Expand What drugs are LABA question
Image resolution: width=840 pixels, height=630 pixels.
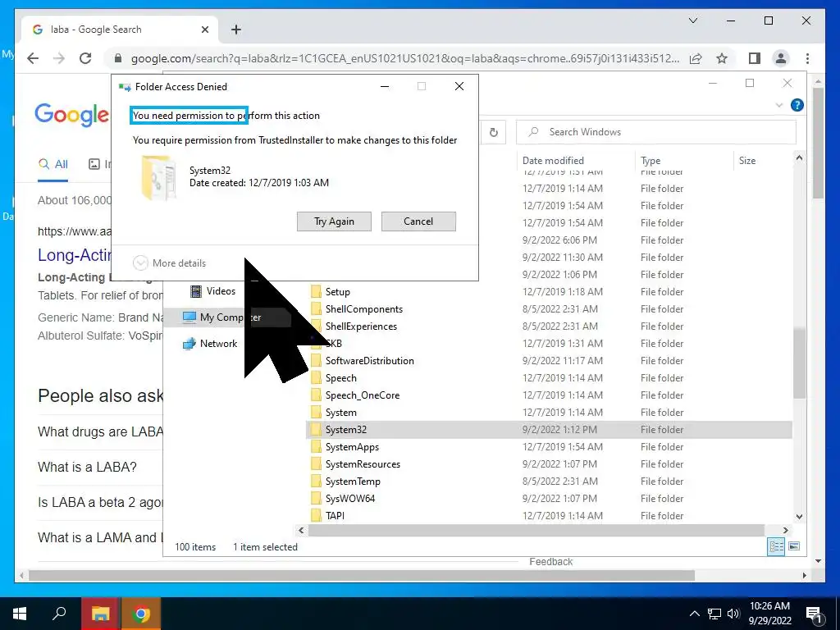click(100, 431)
